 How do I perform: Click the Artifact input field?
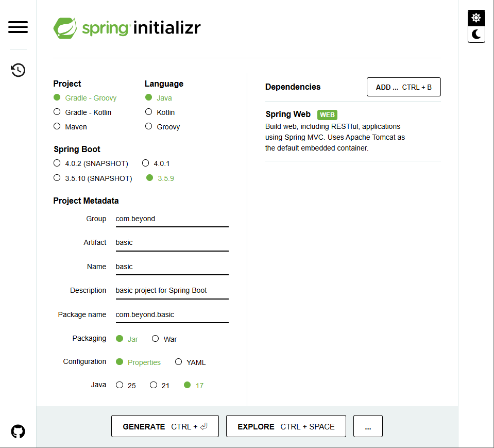[172, 243]
